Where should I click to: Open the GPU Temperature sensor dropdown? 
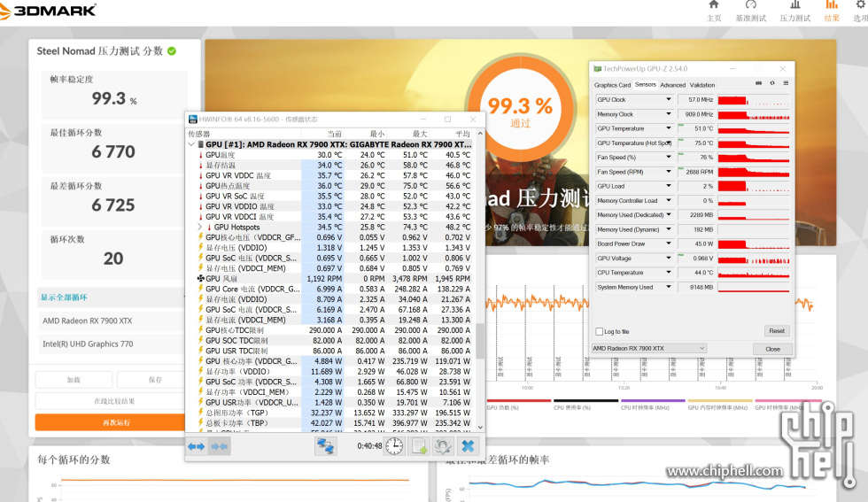point(668,128)
